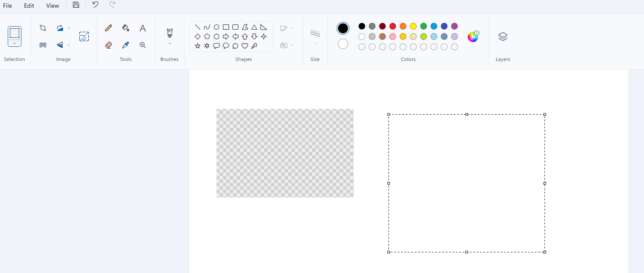Open the File menu
Viewport: 644px width, 273px height.
7,6
